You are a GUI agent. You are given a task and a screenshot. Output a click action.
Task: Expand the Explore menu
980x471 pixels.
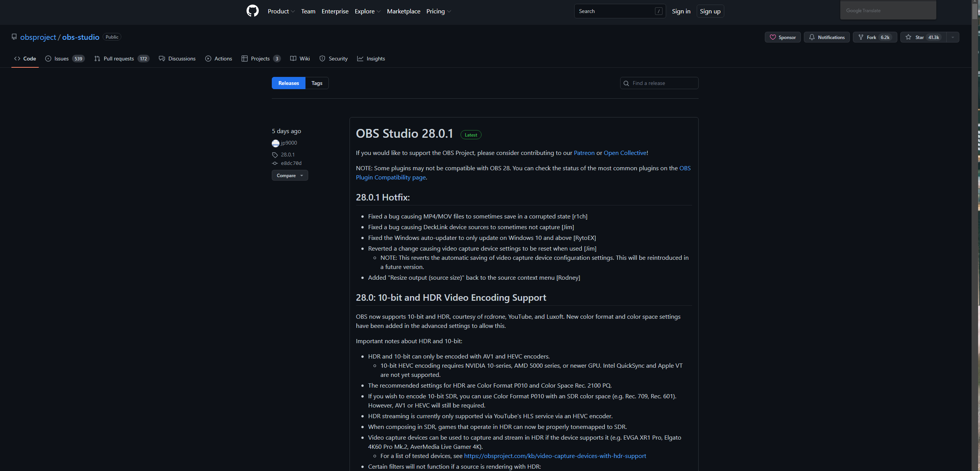[x=367, y=11]
